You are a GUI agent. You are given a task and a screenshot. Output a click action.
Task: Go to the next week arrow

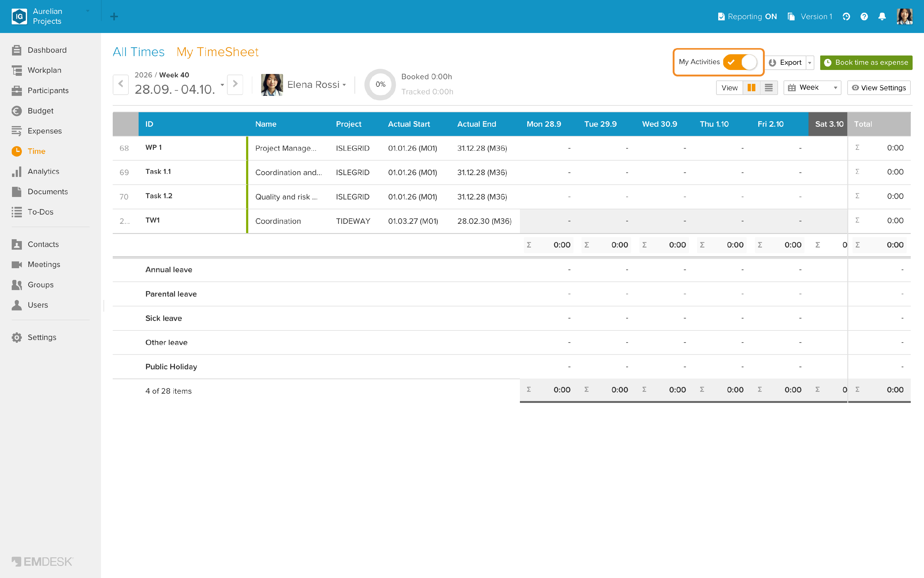(x=235, y=84)
